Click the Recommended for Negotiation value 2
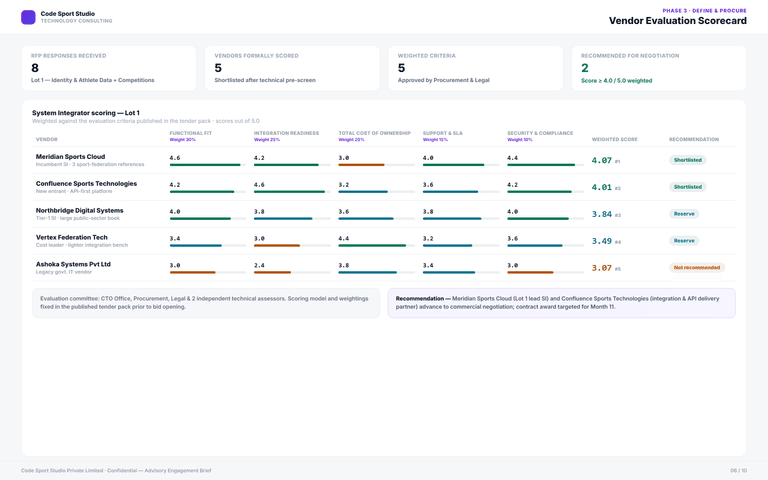Image resolution: width=768 pixels, height=480 pixels. pyautogui.click(x=585, y=68)
